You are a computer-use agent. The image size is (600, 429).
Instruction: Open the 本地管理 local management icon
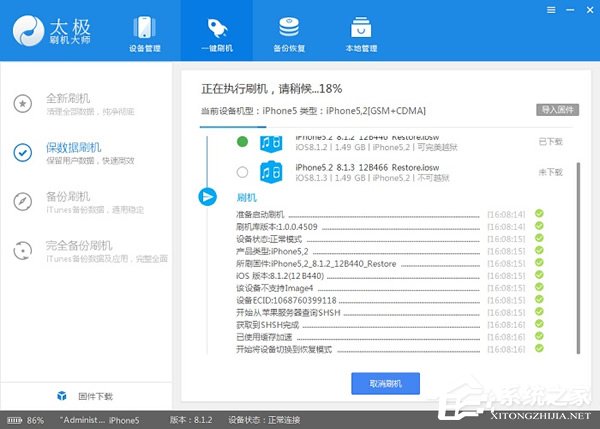[x=361, y=28]
